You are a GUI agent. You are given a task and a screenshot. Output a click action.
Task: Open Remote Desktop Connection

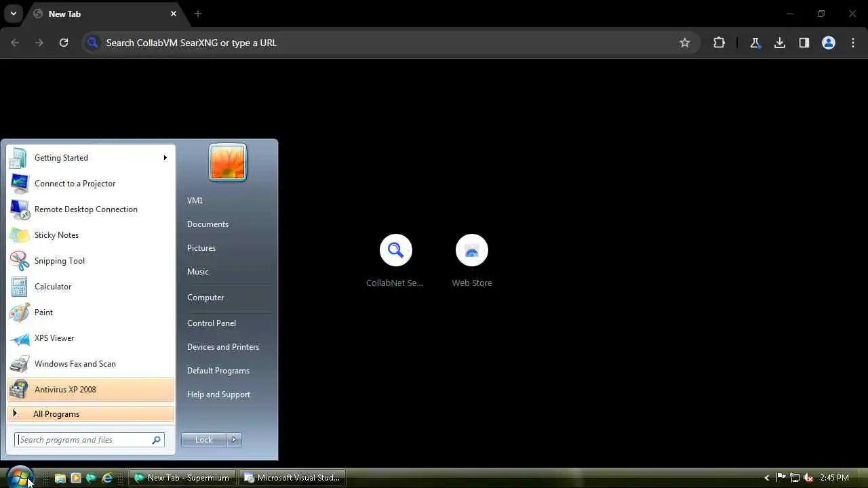click(91, 209)
